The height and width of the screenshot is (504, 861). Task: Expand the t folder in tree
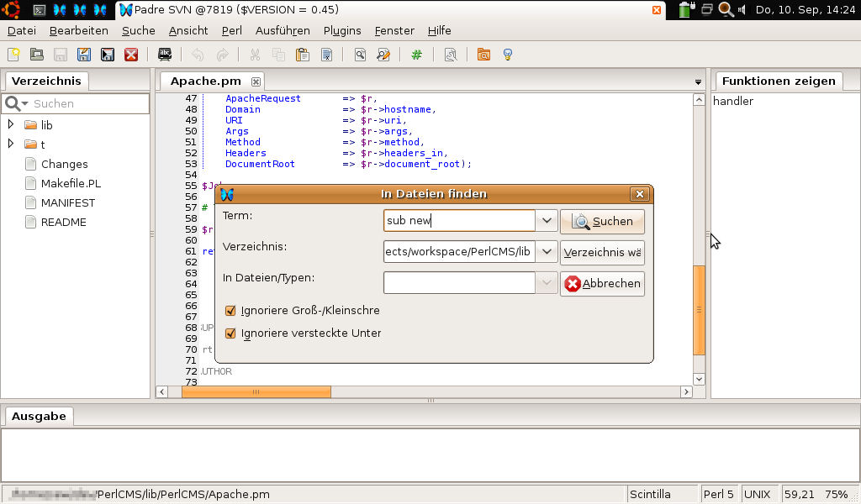tap(11, 144)
